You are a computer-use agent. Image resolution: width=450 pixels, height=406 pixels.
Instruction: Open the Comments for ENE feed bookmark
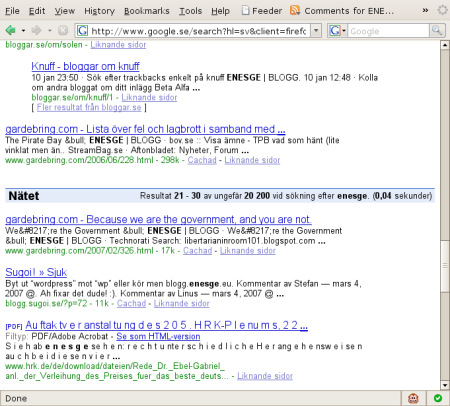coord(342,11)
